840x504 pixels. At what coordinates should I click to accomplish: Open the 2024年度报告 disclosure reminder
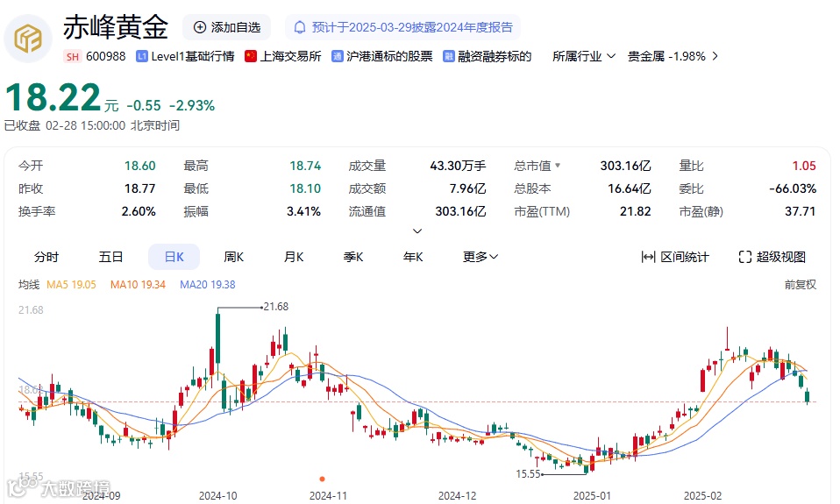402,27
